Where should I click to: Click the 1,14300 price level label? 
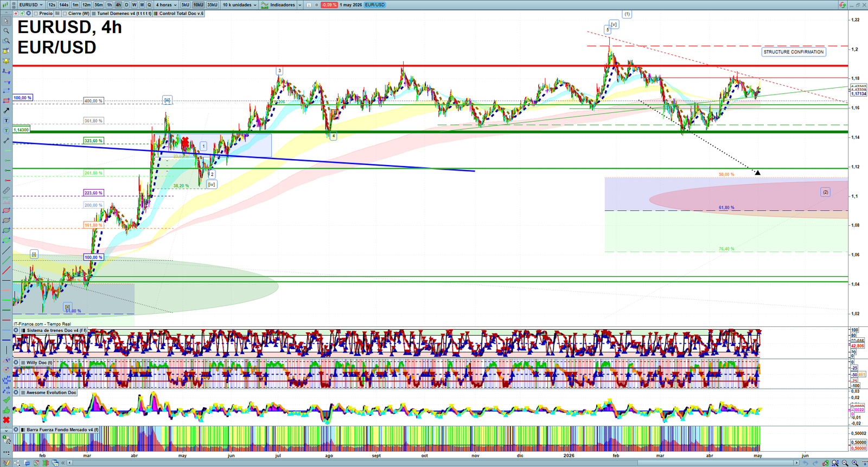[x=21, y=130]
